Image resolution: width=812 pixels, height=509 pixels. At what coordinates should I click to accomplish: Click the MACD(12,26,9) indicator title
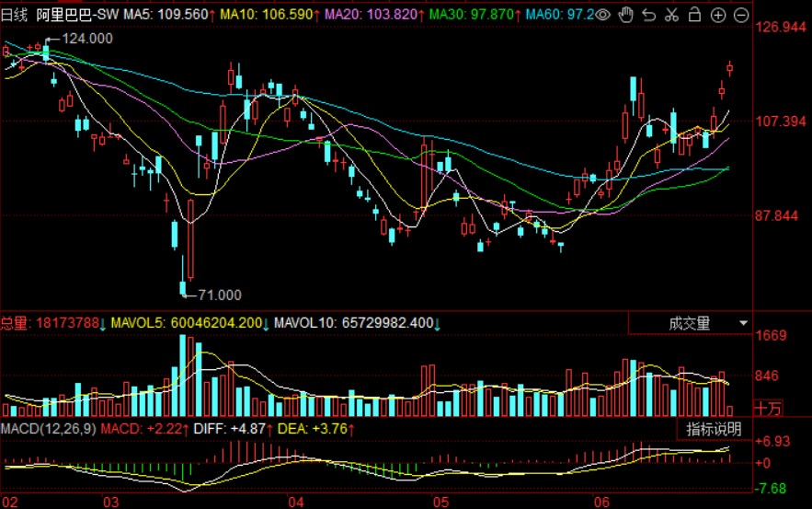(x=48, y=429)
